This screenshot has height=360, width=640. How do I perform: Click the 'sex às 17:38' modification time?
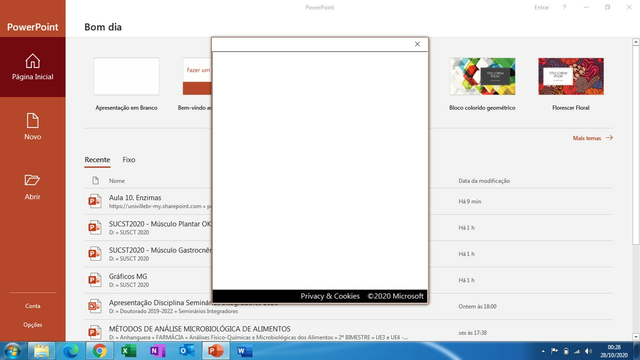[472, 333]
